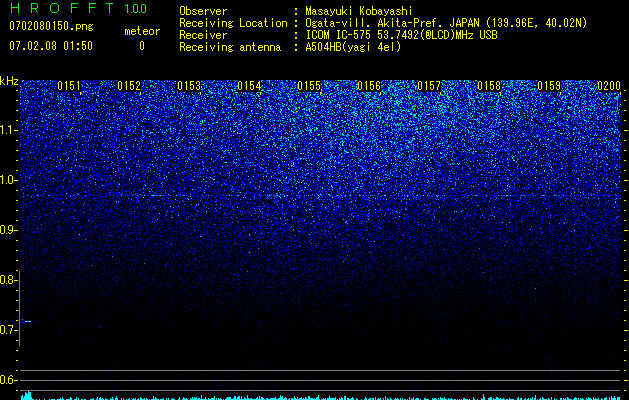
Task: Click the 0.9 frequency axis label
Action: (x=7, y=230)
